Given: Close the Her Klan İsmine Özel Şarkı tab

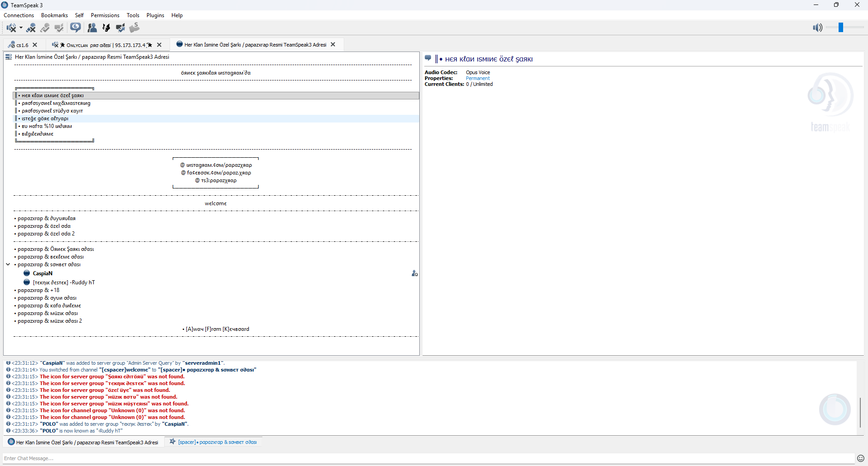Looking at the screenshot, I should (x=333, y=44).
